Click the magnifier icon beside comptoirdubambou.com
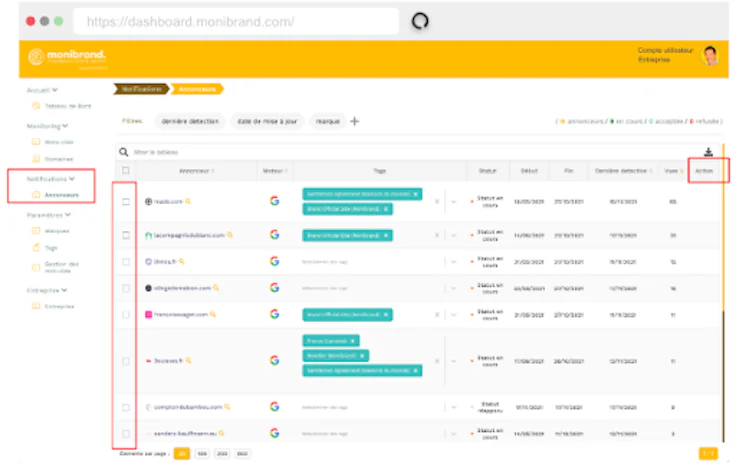Viewport: 736px width, 467px height. coord(227,407)
